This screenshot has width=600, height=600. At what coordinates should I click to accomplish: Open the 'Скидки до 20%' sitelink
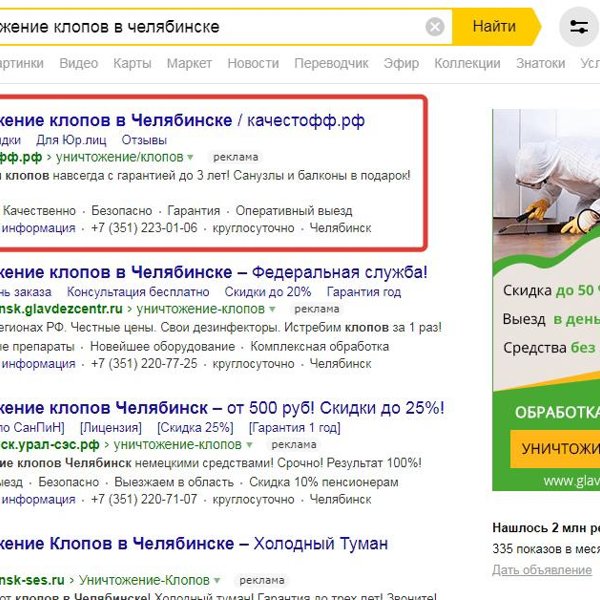[268, 292]
